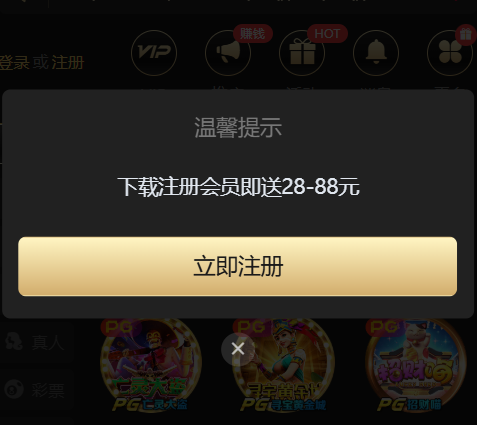Click the PG badge on 招财喵 game
The image size is (477, 425).
383,327
